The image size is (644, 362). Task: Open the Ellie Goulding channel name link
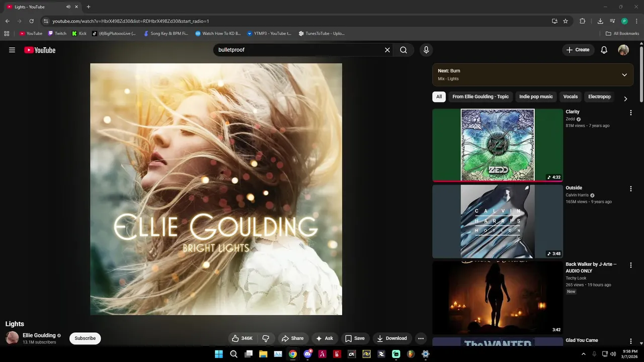coord(39,335)
